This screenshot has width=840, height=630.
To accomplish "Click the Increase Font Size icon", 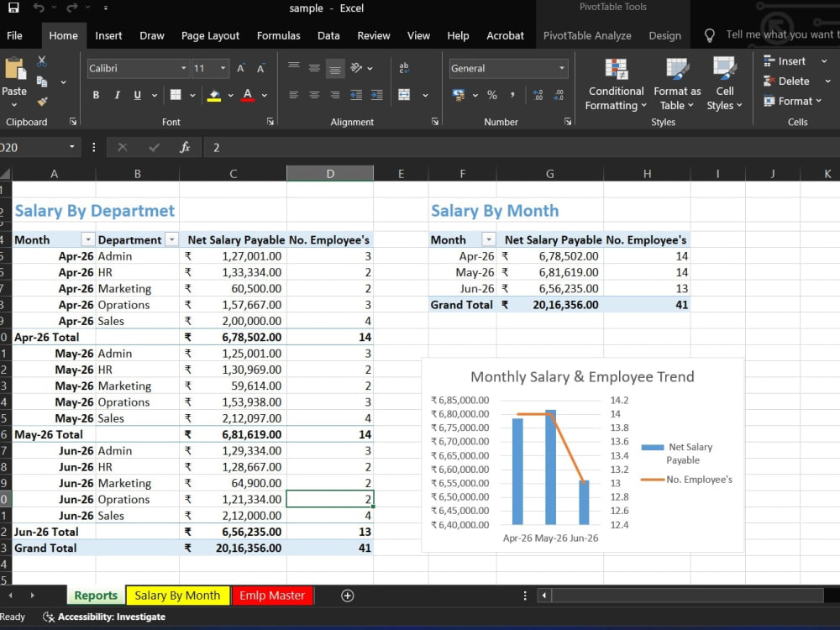I will tap(240, 68).
